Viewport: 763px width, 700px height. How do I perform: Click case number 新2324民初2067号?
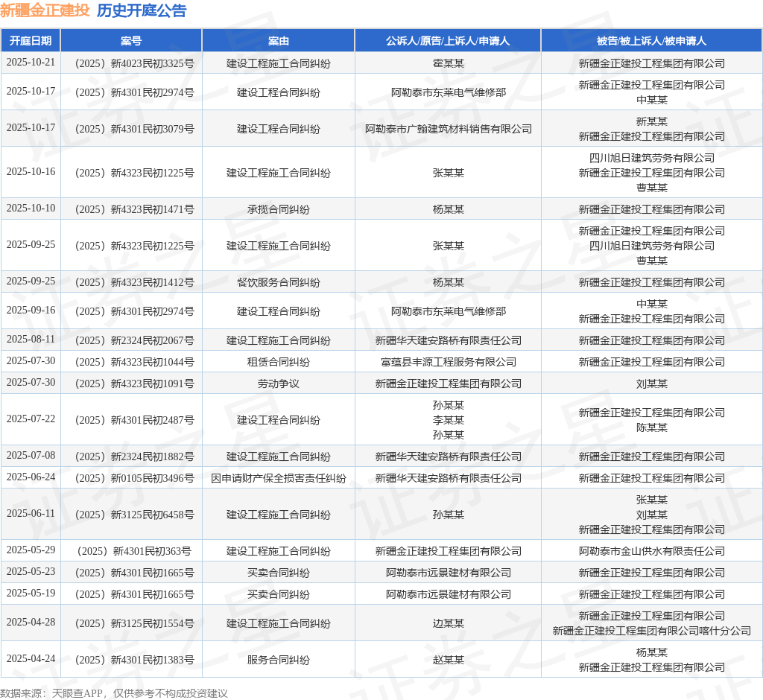135,340
